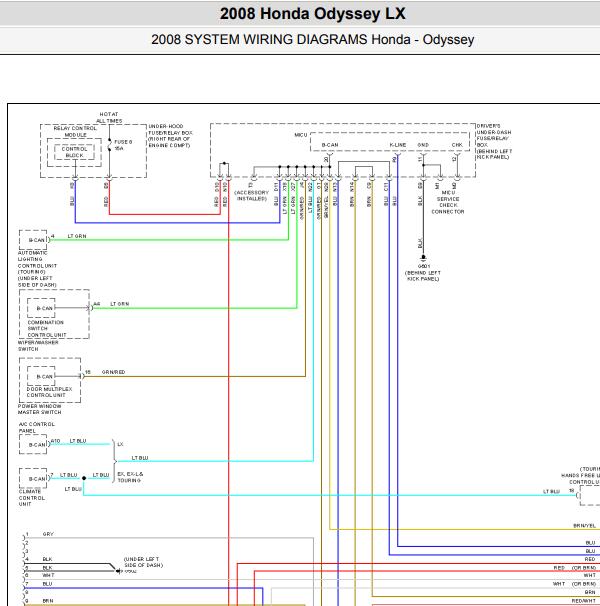Click the "MICU" label above the B-CAN box
The height and width of the screenshot is (606, 600).
tap(301, 135)
